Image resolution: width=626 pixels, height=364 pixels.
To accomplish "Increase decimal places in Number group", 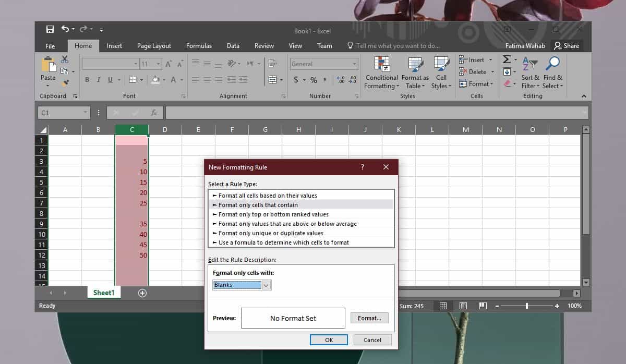I will 341,80.
